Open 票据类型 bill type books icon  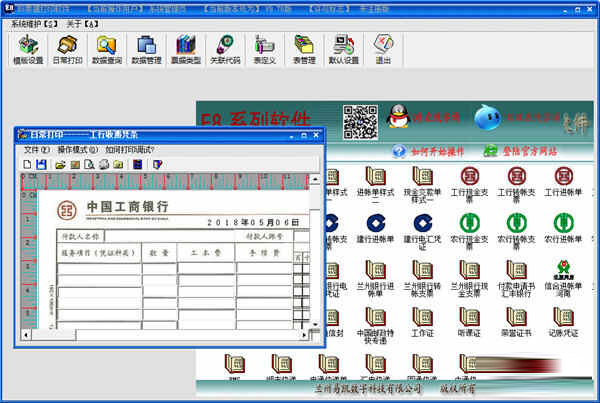point(185,49)
